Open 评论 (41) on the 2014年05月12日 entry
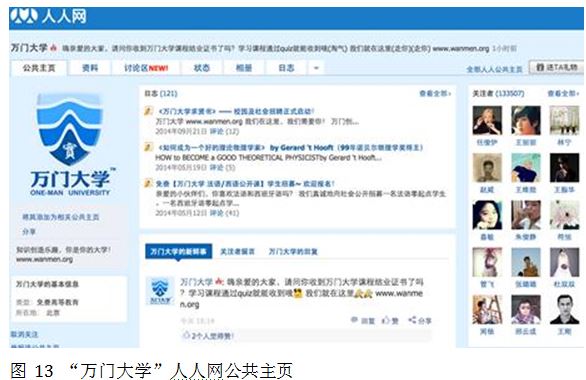586x380 pixels. pos(224,213)
